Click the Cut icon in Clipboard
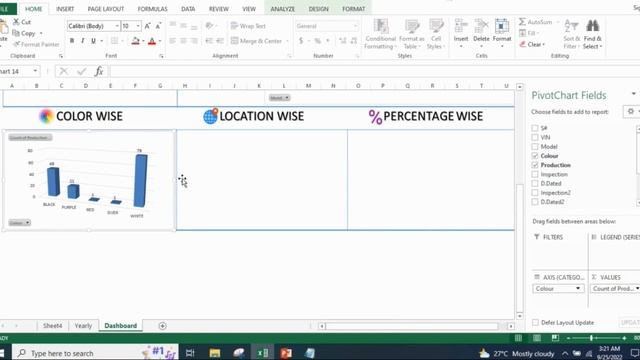 pos(16,22)
